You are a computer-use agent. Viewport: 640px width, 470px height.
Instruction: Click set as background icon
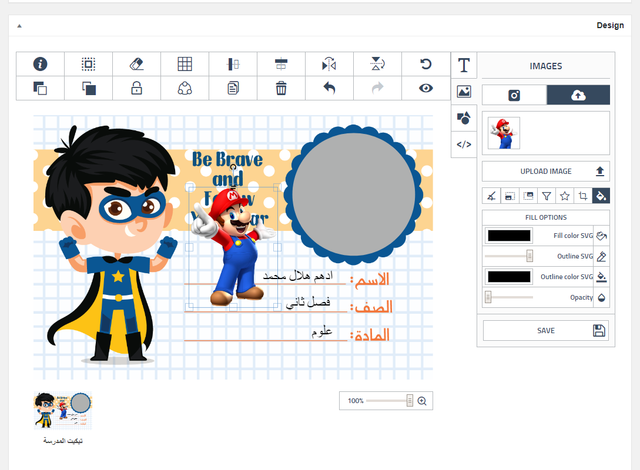pyautogui.click(x=510, y=196)
